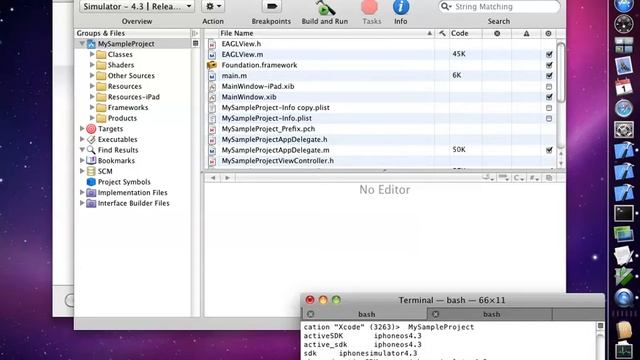Click the build hammer column header icon

pos(442,33)
